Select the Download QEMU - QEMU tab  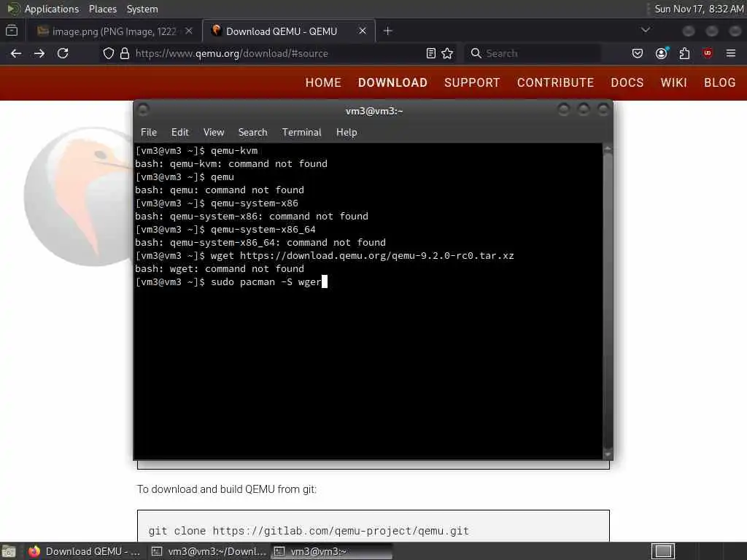pyautogui.click(x=289, y=31)
